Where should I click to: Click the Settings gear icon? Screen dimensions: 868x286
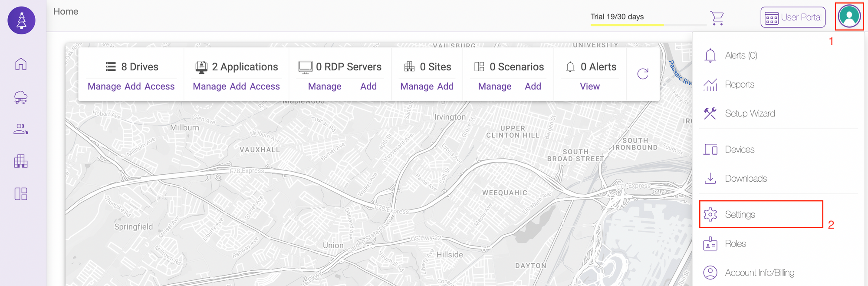710,215
